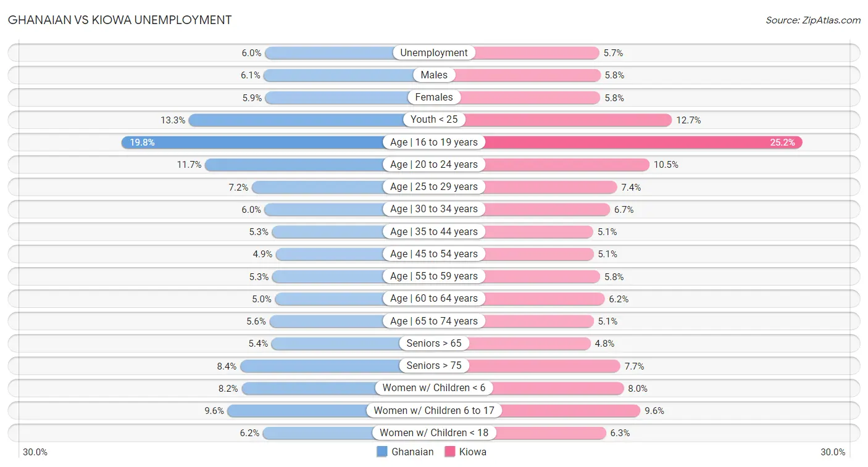Click the pink Kiowa legend swatch
Screen dimensions: 868x467
449,452
